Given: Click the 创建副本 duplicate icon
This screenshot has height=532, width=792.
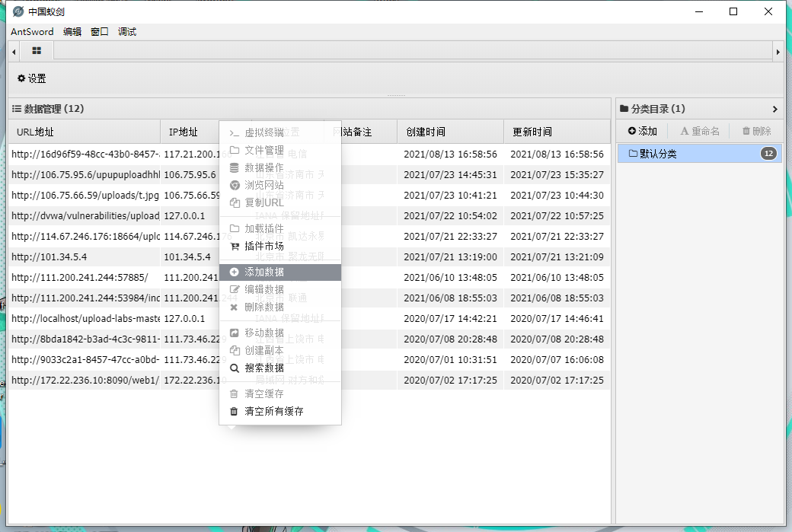Looking at the screenshot, I should coord(235,350).
